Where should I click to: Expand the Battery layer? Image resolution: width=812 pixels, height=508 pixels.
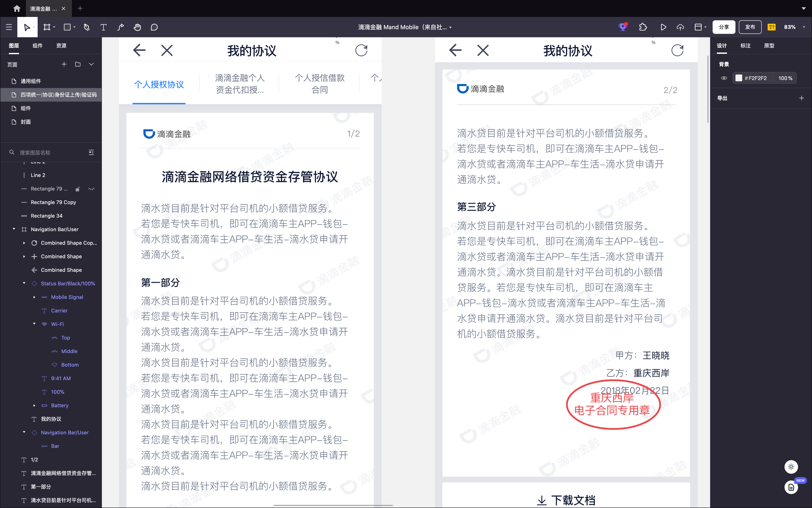(x=34, y=406)
